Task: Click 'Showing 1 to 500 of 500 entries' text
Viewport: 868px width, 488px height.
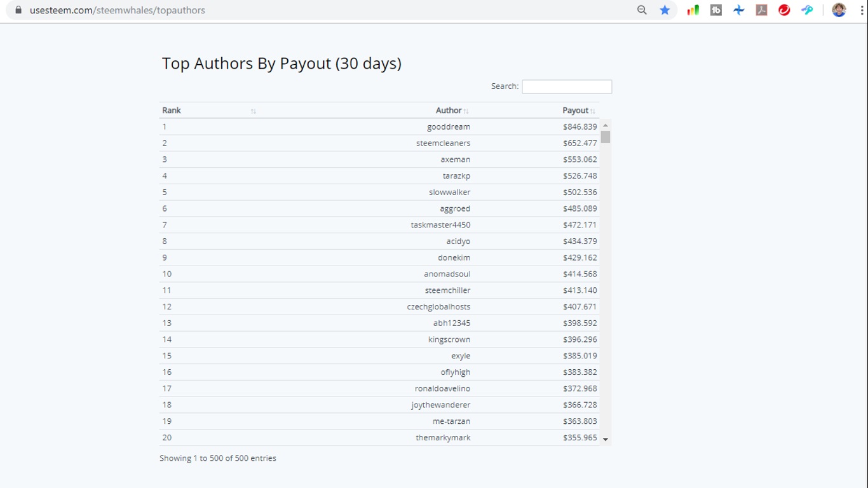Action: (218, 458)
